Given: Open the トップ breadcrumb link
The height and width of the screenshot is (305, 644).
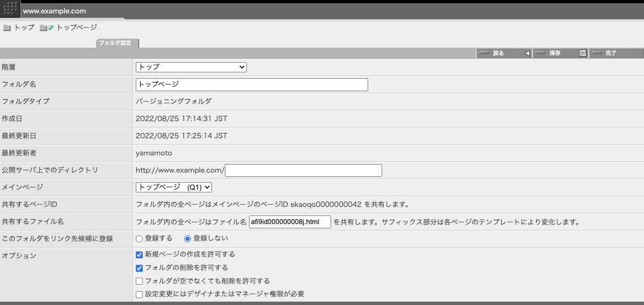Looking at the screenshot, I should tap(24, 27).
